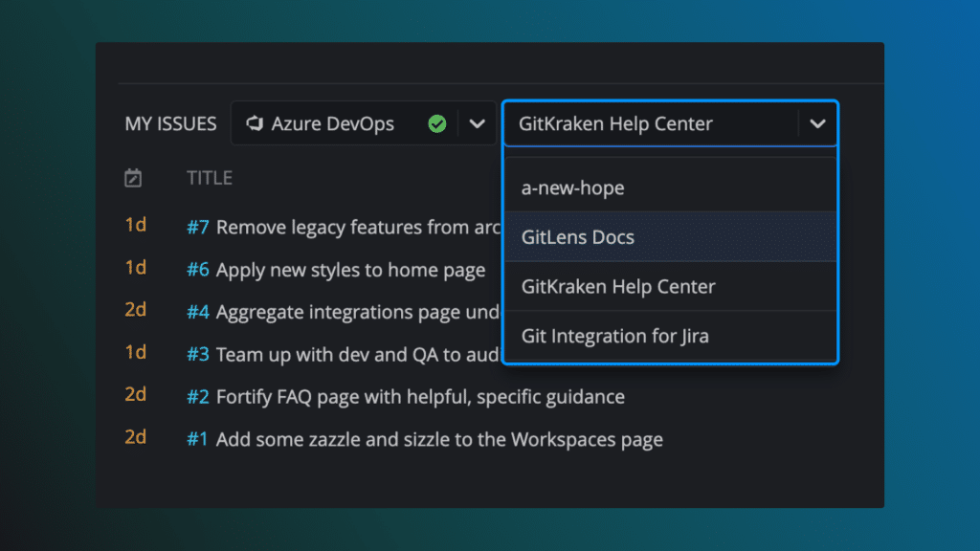Click the green connected checkmark icon

(x=436, y=123)
